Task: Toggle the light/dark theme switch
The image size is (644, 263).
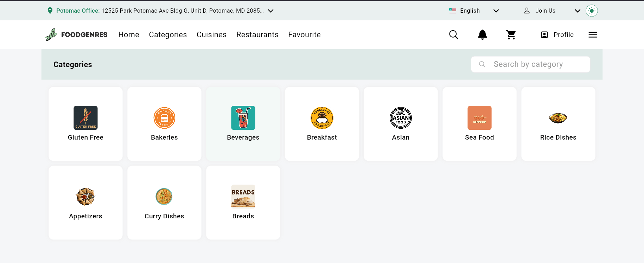Action: (x=592, y=11)
